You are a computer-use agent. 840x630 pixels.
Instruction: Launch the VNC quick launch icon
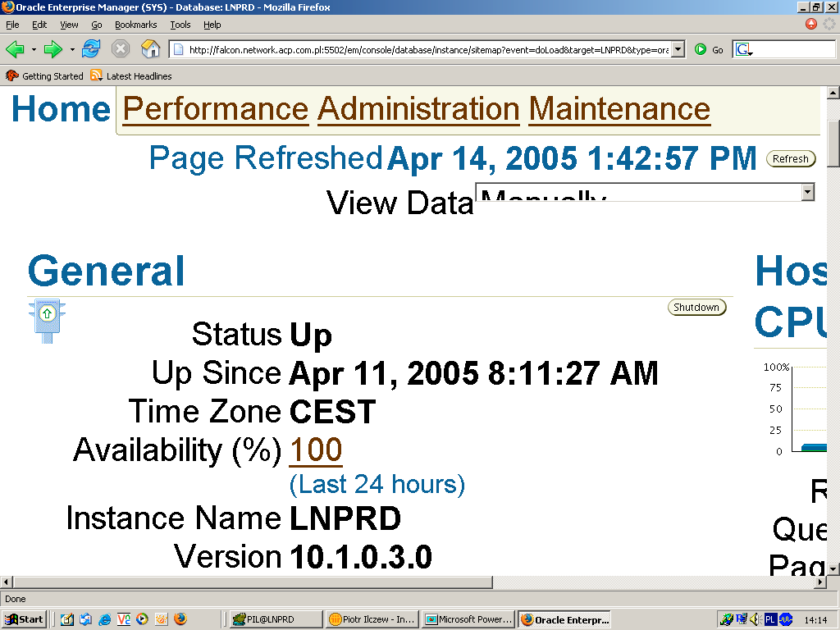123,619
